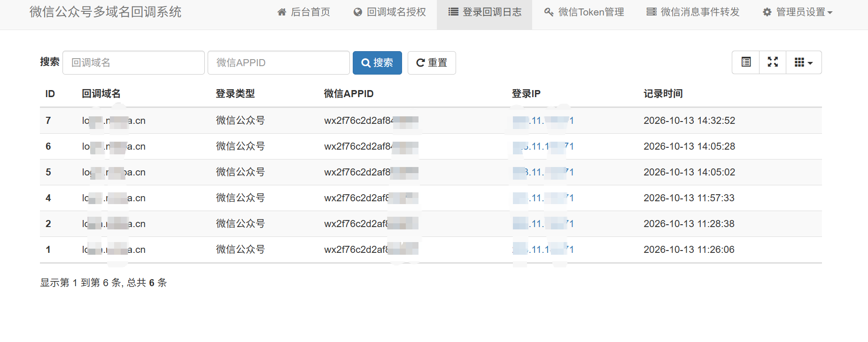Click timestamp 2026-10-13 14:32:52
The width and height of the screenshot is (868, 342).
pyautogui.click(x=689, y=121)
